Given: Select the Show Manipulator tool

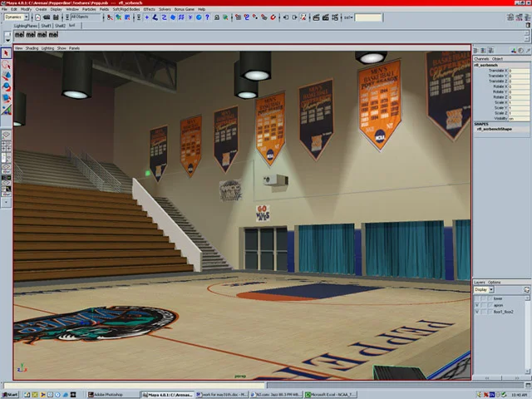Looking at the screenshot, I should 6,110.
